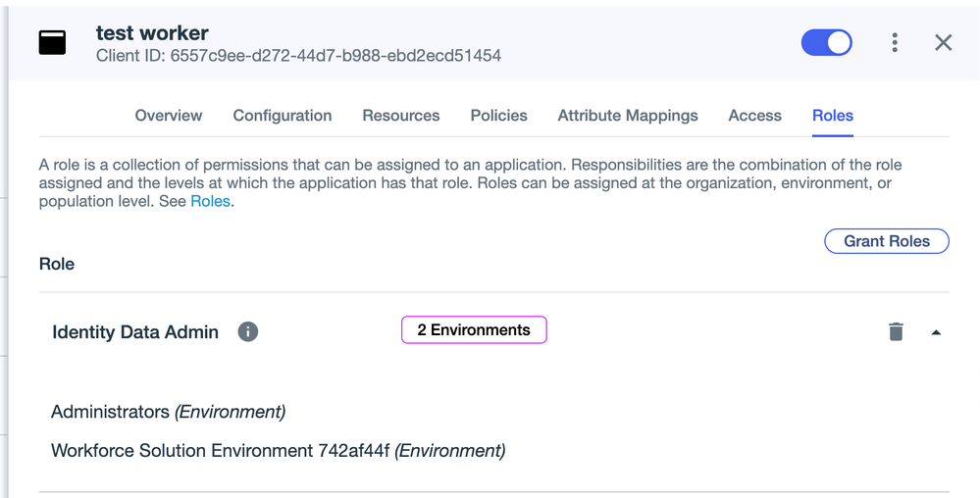Select the Roles tab
980x498 pixels.
click(x=833, y=116)
